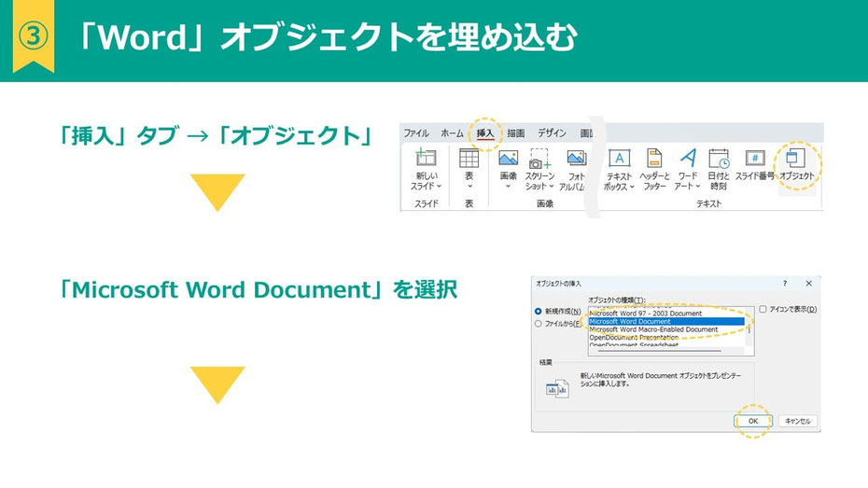Select Microsoft Word Macro-Enabled Document

(666, 329)
